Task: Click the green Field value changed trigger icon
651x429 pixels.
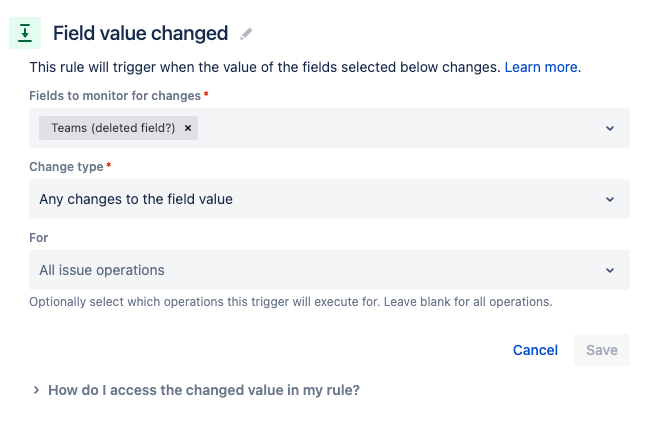Action: click(x=25, y=33)
